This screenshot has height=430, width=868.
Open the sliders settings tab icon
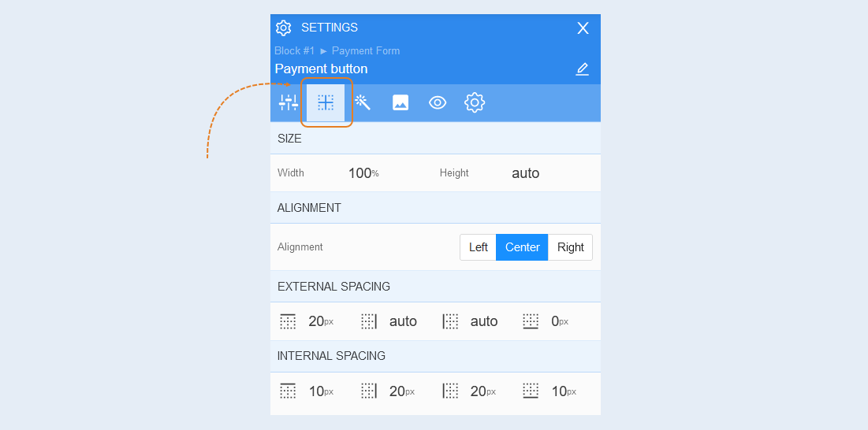(289, 103)
